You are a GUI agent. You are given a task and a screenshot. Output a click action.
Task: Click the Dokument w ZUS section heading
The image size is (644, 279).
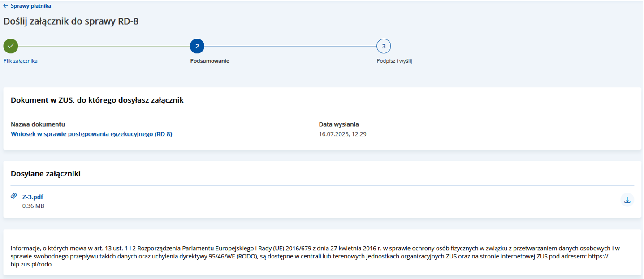coord(97,100)
